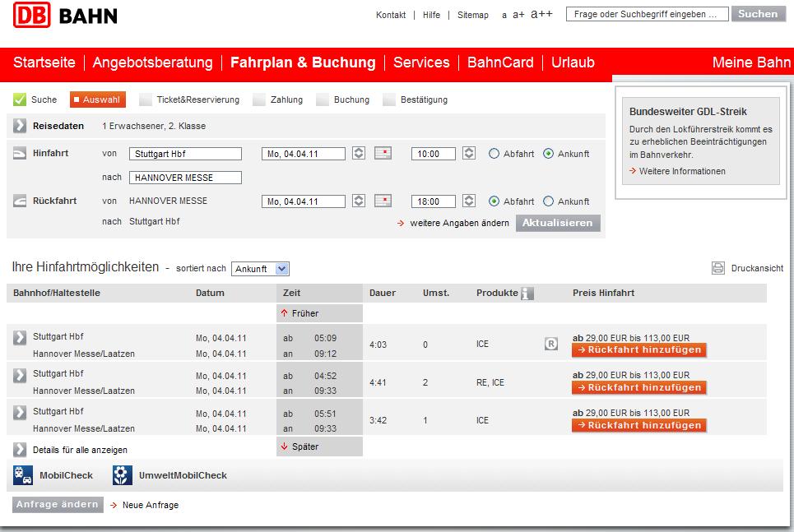
Task: Open the 'sortiert nach' Ankunft dropdown
Action: [260, 269]
